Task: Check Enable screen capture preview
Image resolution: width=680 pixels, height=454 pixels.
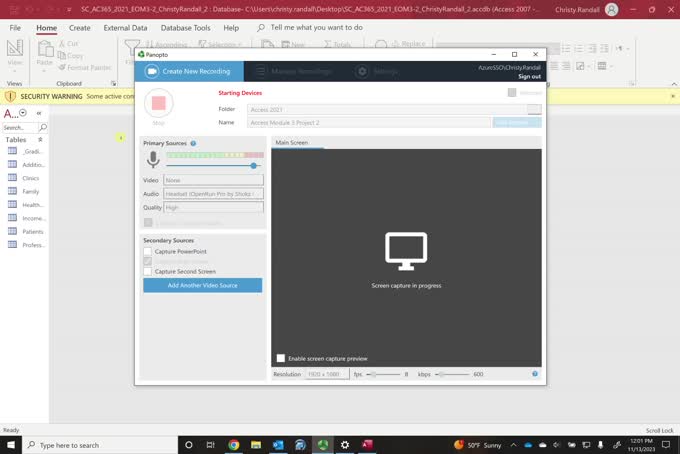Action: [x=281, y=358]
